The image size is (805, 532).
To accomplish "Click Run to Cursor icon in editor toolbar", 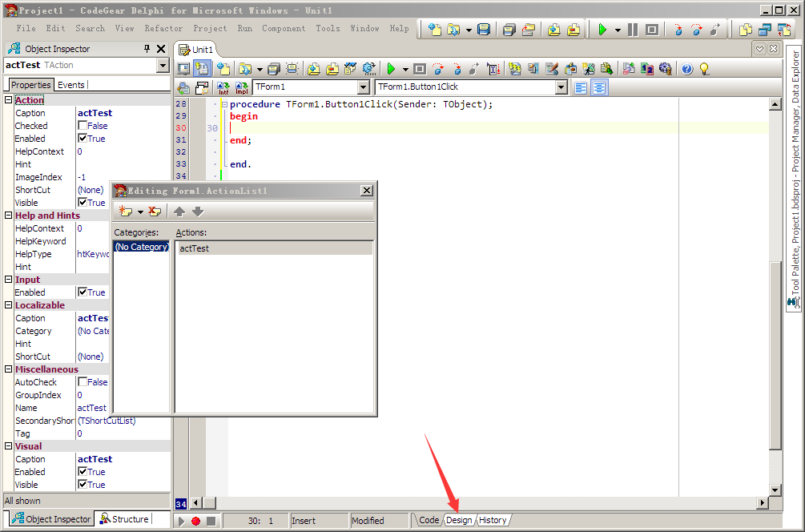I will coord(493,68).
